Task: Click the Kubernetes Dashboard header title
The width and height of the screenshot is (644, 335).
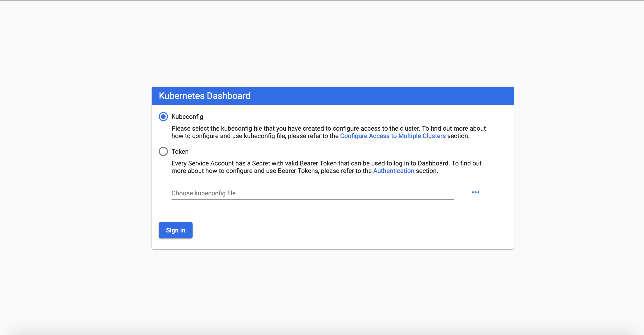Action: click(x=204, y=96)
